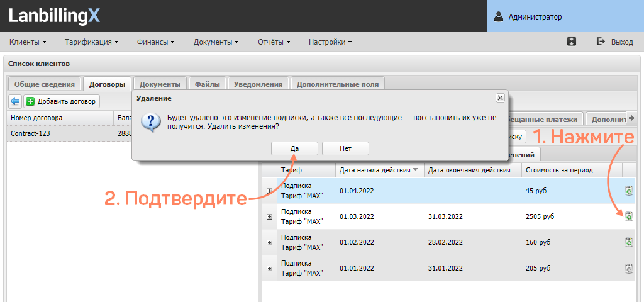
Task: Open the Тарификация dropdown menu
Action: click(x=92, y=42)
